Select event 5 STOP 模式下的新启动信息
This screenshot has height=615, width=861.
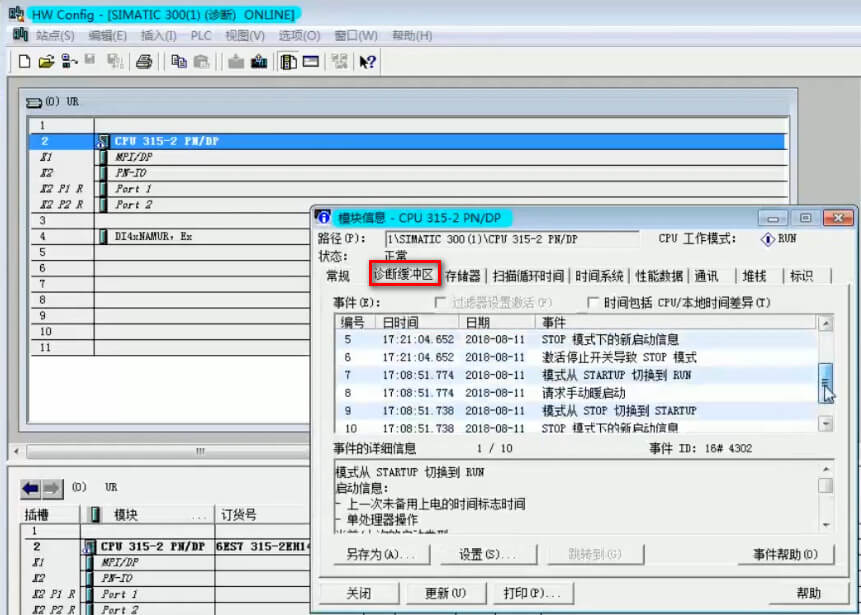(x=575, y=339)
